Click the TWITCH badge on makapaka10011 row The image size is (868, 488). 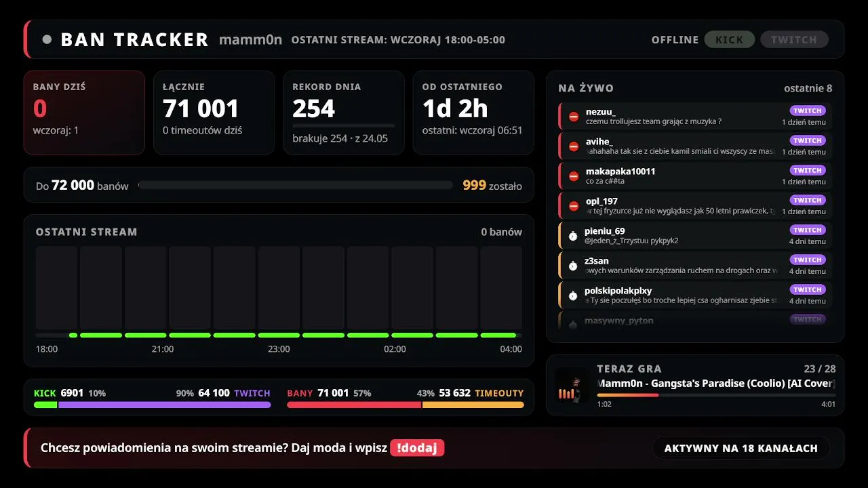click(808, 170)
